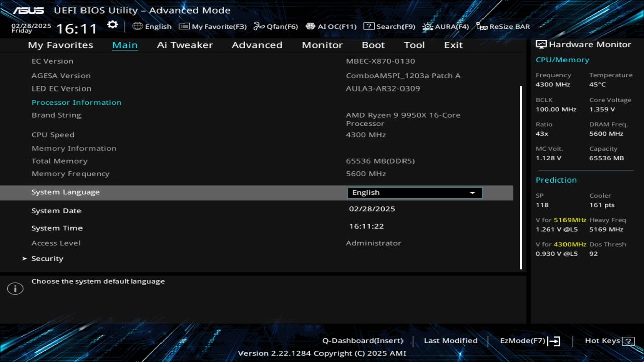Viewport: 644px width, 362px height.
Task: Click the Brand String row label
Action: pos(56,115)
